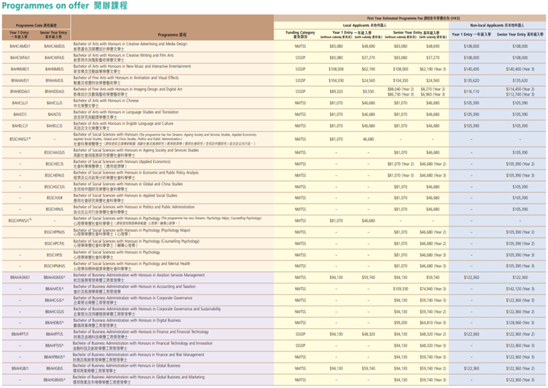The width and height of the screenshot is (548, 388).
Task: Click the 'Funding Category' column header
Action: [x=300, y=34]
